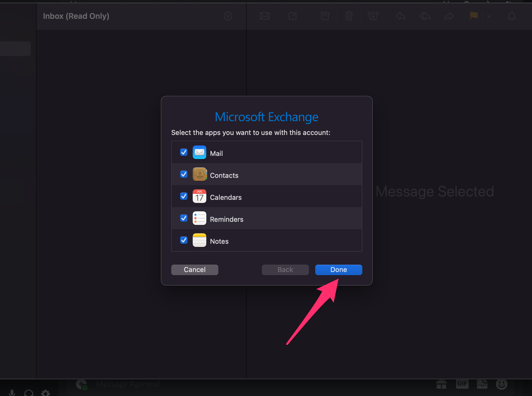
Task: Toggle the Inbox filter icon
Action: click(x=228, y=16)
